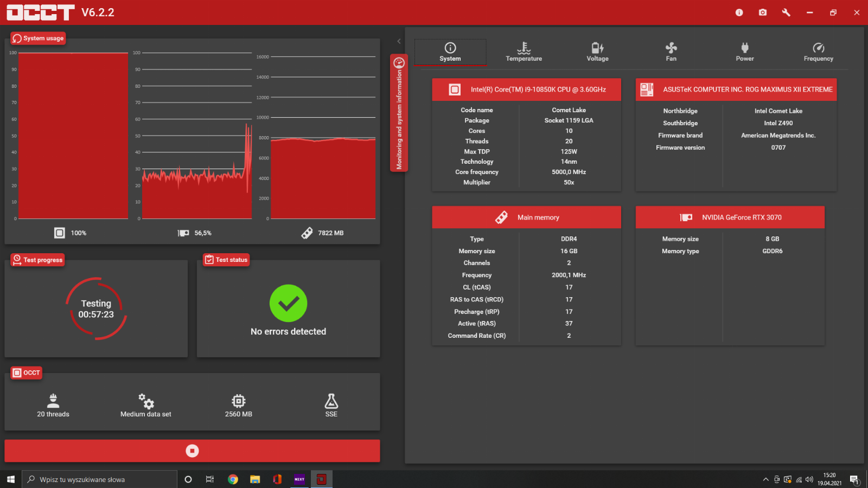Select the Medium data set gears icon
This screenshot has width=868, height=488.
pyautogui.click(x=146, y=401)
